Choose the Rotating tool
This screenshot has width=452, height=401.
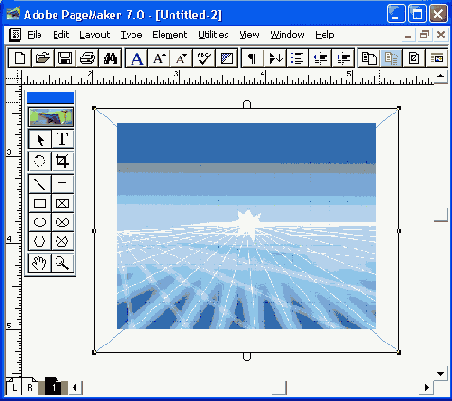coord(40,161)
